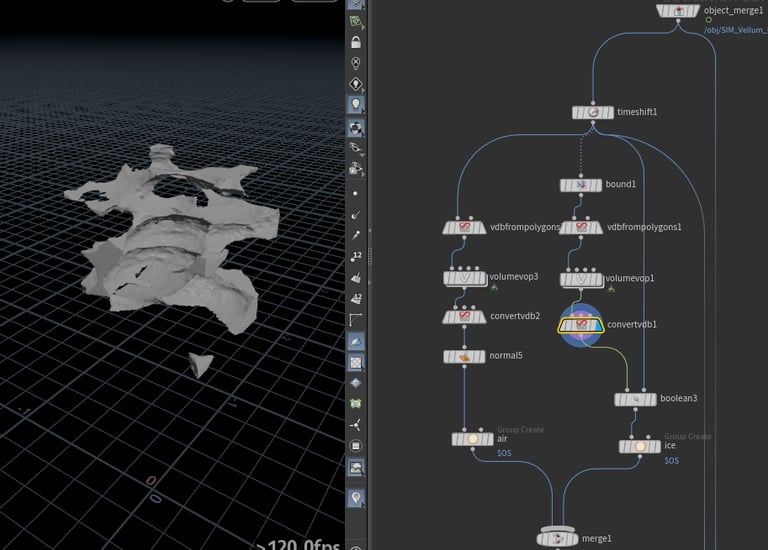Toggle display point normals icon
The height and width of the screenshot is (550, 768).
pyautogui.click(x=356, y=215)
